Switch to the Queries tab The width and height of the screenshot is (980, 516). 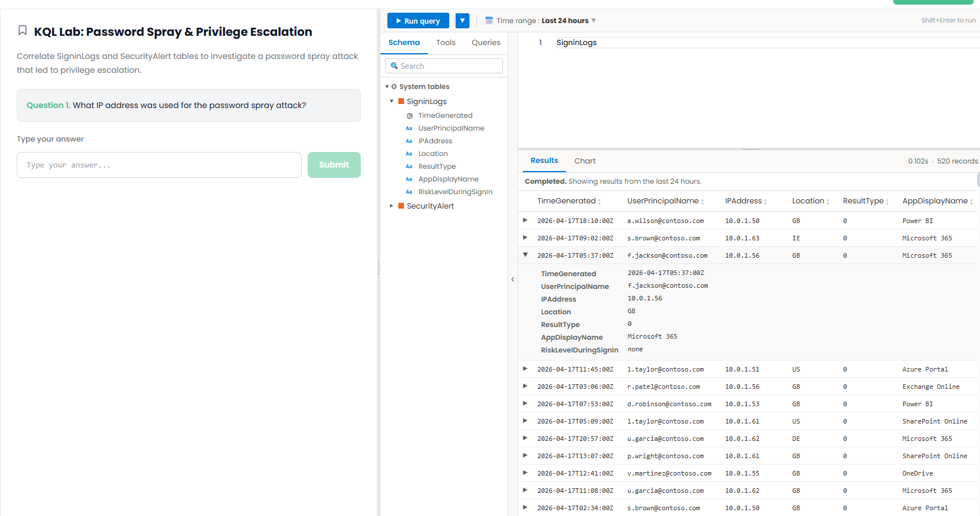[x=486, y=43]
